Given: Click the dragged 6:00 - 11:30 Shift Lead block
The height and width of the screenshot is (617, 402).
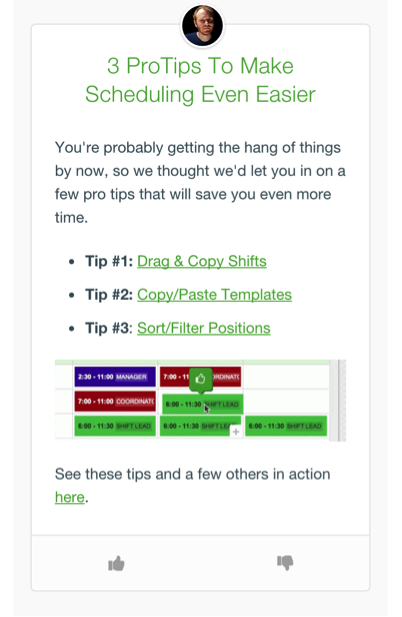Looking at the screenshot, I should tap(203, 404).
